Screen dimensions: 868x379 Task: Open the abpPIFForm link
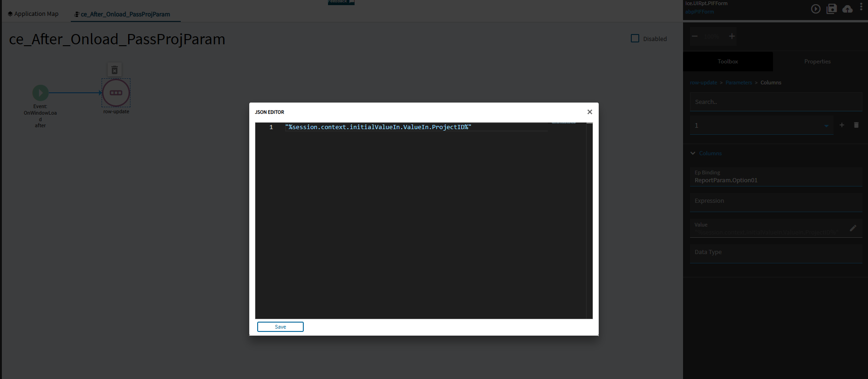(699, 12)
